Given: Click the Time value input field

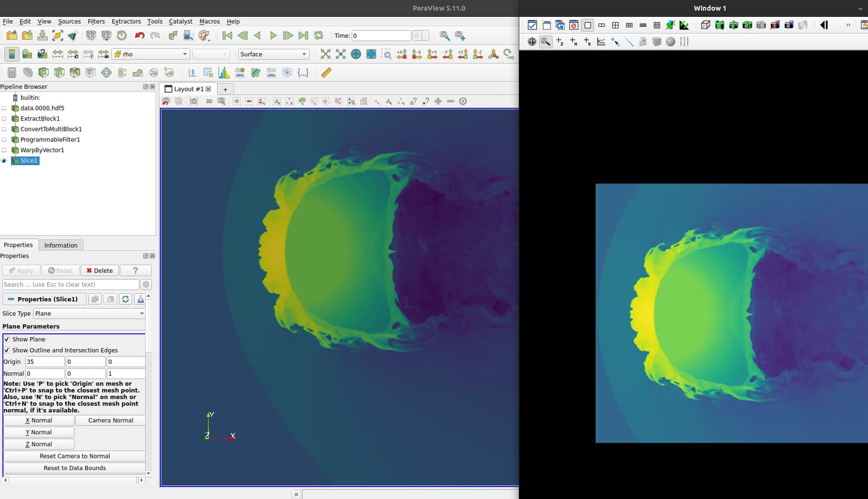Looking at the screenshot, I should (381, 36).
